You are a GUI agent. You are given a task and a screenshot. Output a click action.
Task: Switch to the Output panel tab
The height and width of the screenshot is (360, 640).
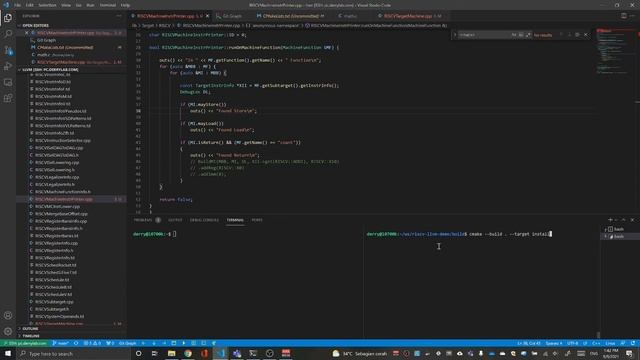(x=175, y=220)
